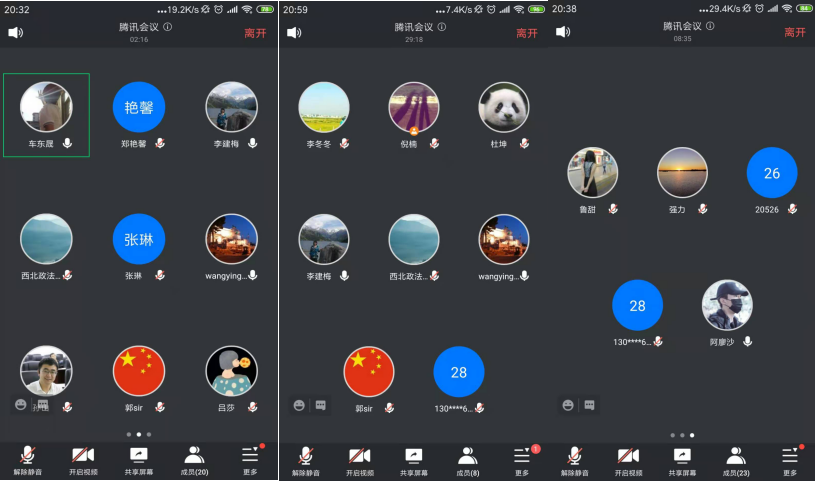Tap 共享屏幕 in the 20:32 screen
This screenshot has height=482, width=815.
139,460
